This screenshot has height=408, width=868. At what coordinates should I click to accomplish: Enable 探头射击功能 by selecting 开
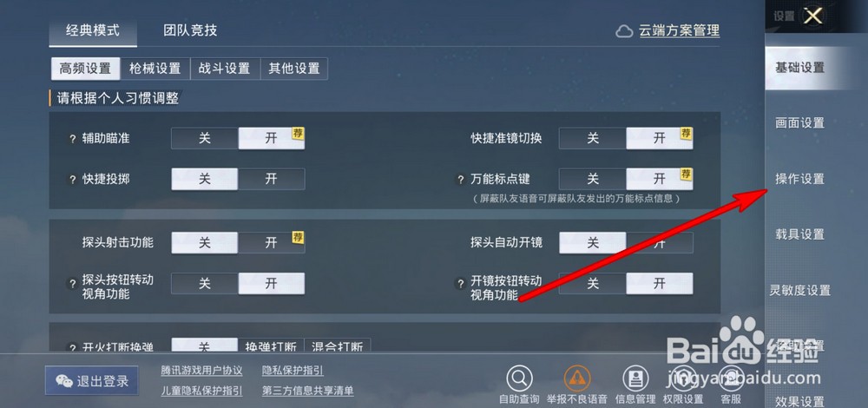pyautogui.click(x=271, y=242)
